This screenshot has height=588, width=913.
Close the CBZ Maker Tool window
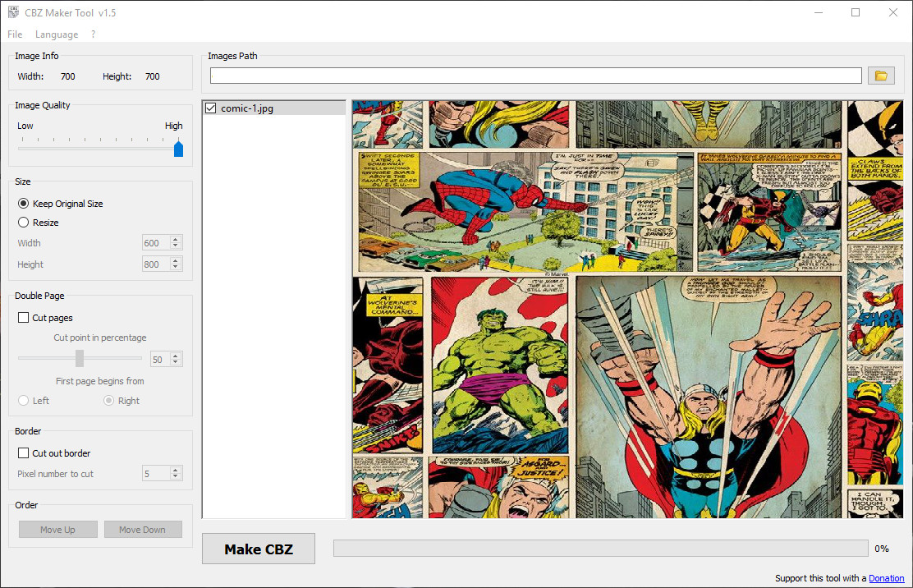[x=893, y=12]
